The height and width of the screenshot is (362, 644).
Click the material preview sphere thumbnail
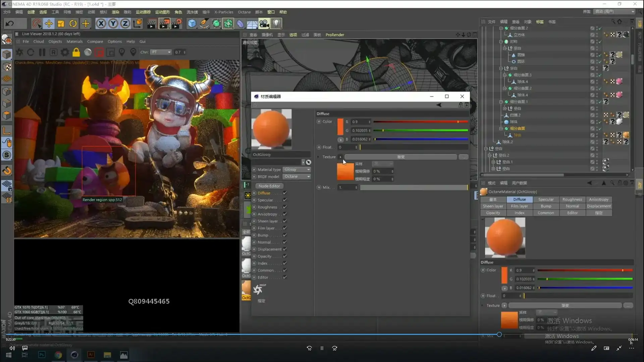click(271, 129)
